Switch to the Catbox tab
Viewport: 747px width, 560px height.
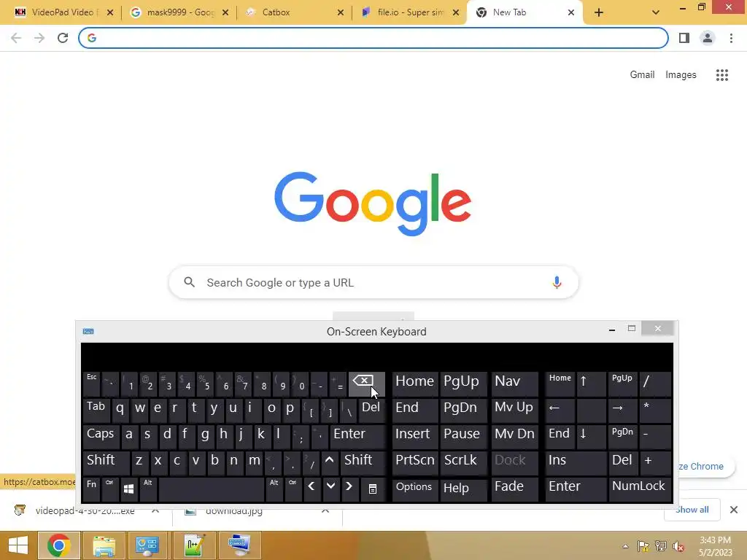pos(295,12)
